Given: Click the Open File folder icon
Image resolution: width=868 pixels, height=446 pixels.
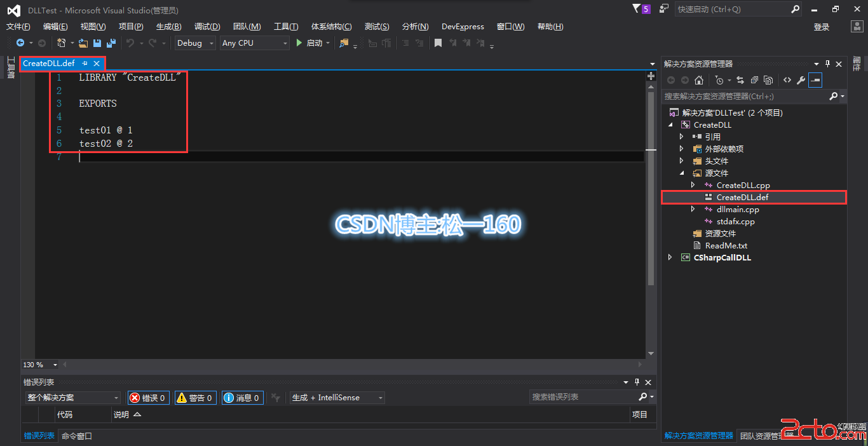Looking at the screenshot, I should tap(83, 43).
